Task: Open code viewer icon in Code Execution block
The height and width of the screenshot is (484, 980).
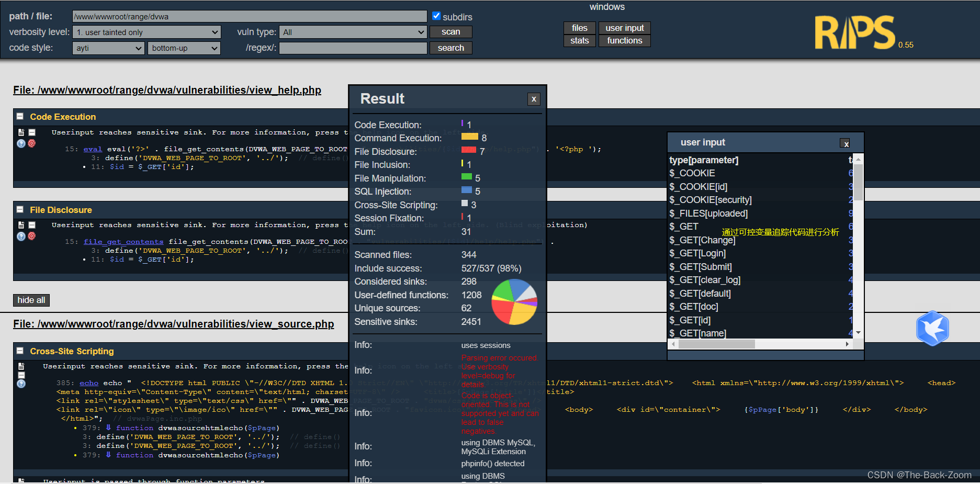Action: [x=21, y=132]
